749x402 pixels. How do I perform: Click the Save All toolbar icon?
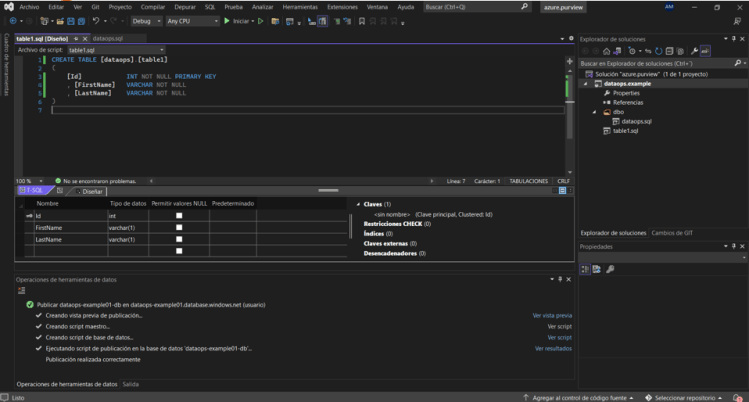click(80, 20)
